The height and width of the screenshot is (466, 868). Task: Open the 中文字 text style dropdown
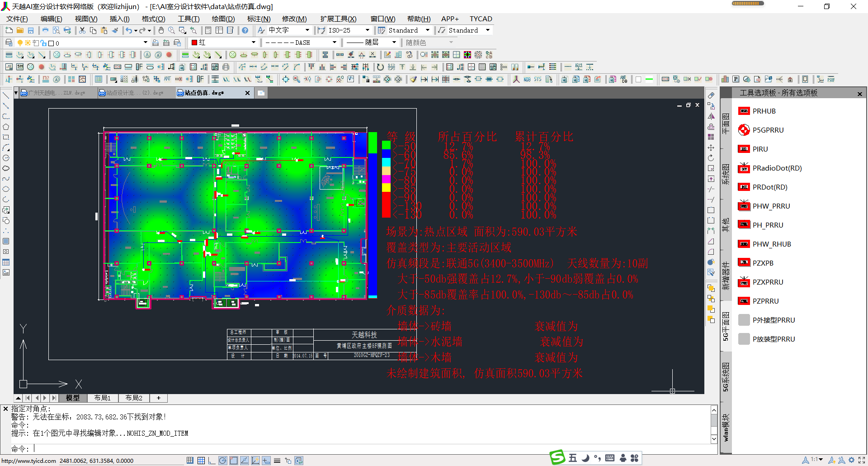(x=307, y=30)
